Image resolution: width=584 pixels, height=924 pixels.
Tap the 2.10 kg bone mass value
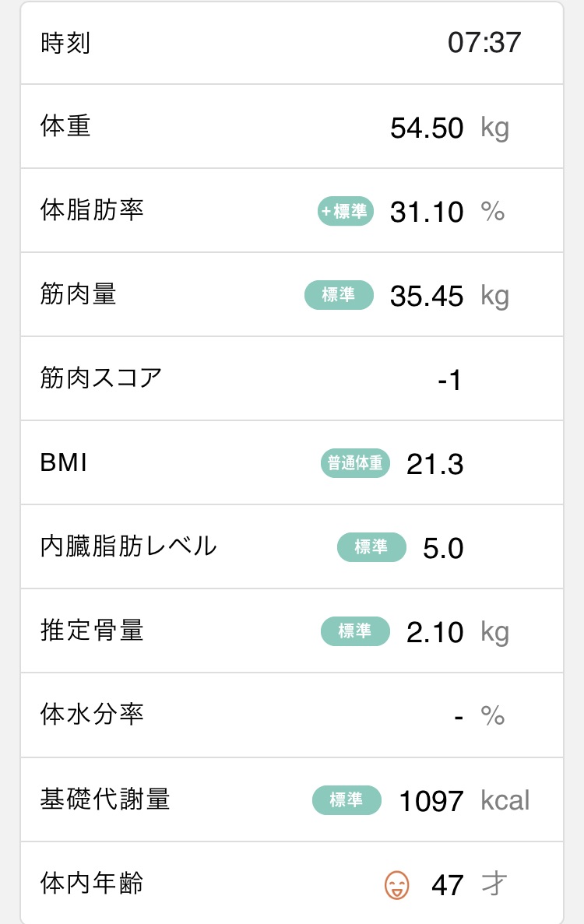click(x=458, y=632)
